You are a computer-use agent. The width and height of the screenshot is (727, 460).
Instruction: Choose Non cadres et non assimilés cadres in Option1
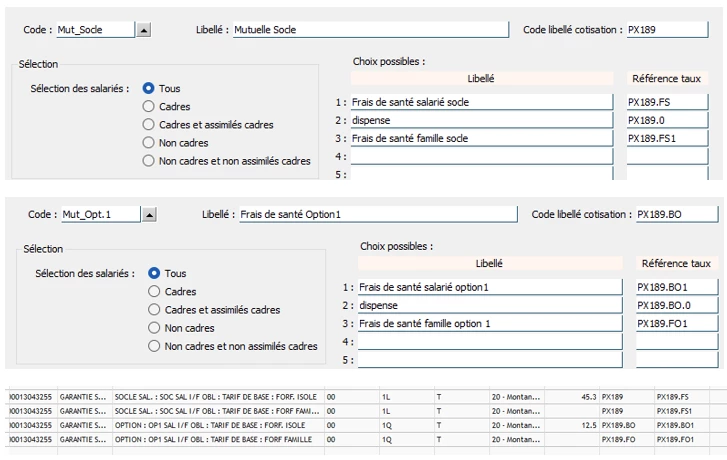[x=154, y=346]
